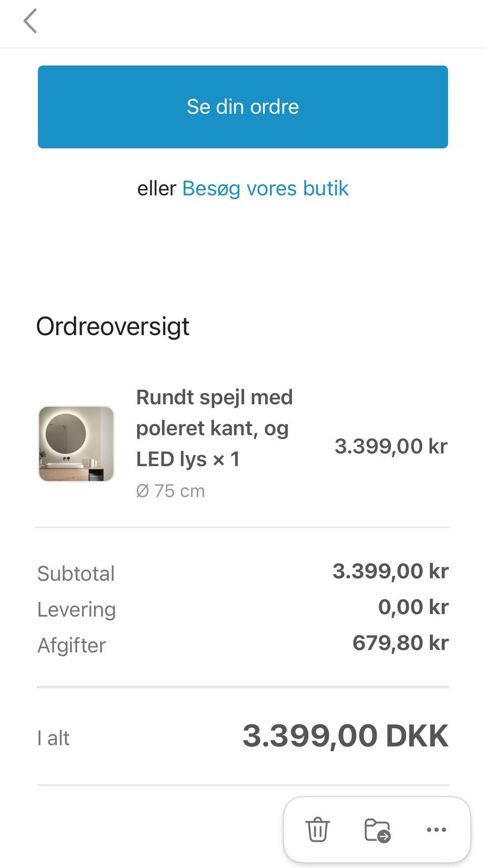Click the subtotal amount 3.399,00 kr
The image size is (486, 868).
(x=390, y=571)
